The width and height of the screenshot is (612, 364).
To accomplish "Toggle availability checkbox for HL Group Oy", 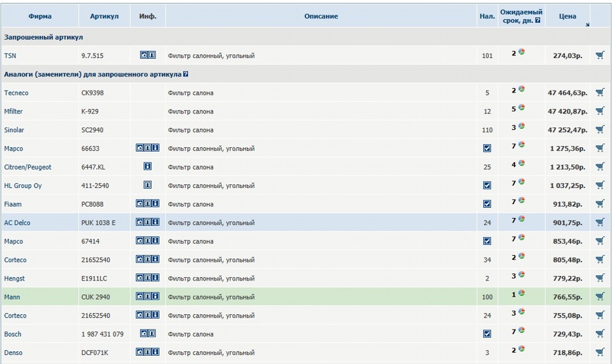I will 487,186.
